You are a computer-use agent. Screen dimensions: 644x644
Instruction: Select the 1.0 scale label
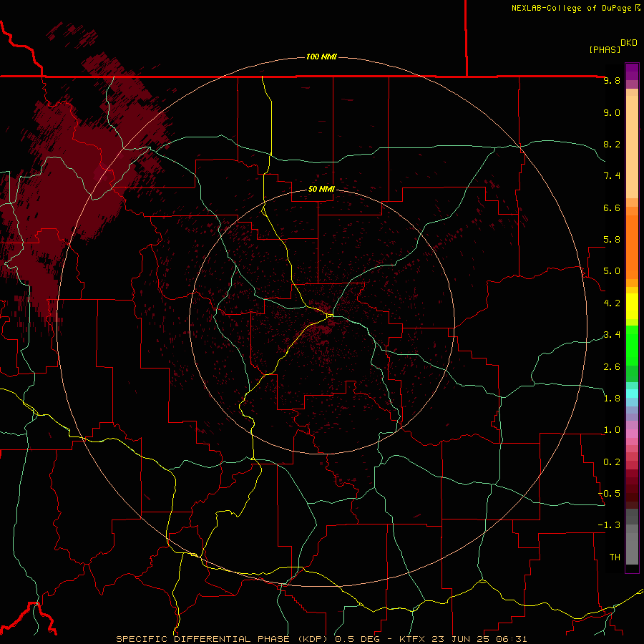point(612,430)
